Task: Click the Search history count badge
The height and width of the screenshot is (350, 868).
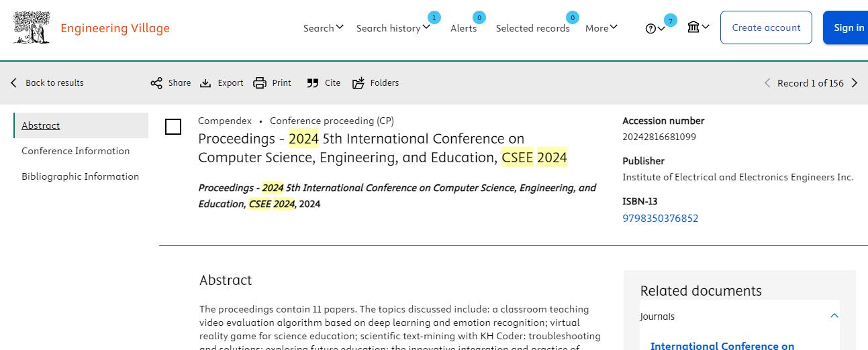Action: pos(434,17)
